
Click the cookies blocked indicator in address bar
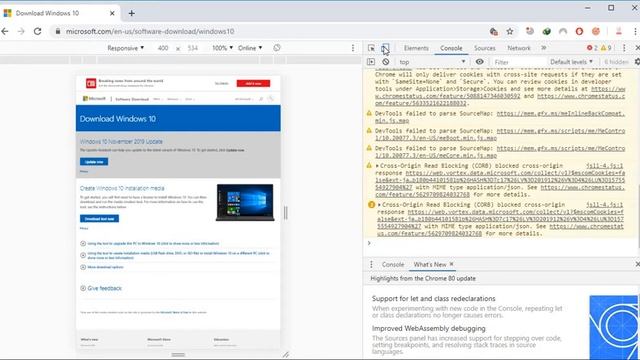coord(493,31)
